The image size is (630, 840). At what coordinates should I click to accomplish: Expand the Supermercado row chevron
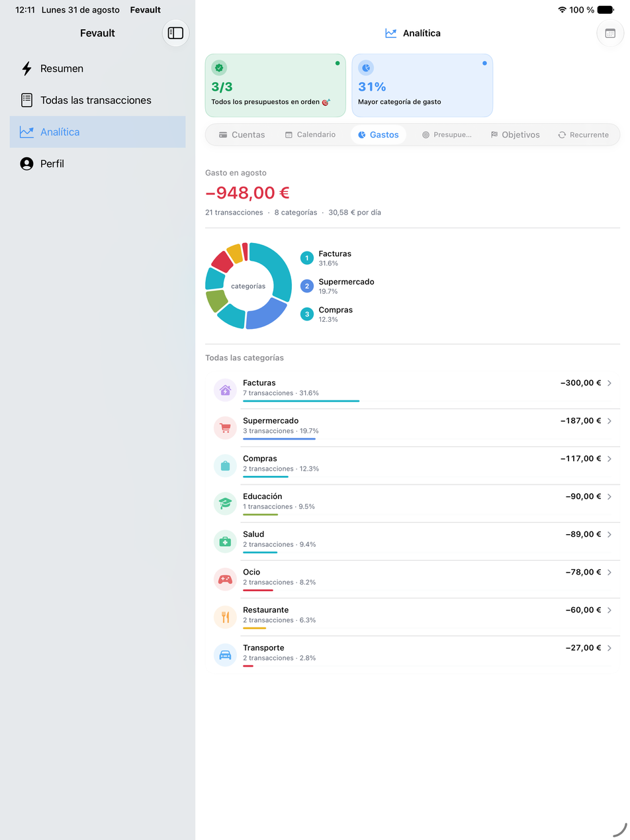click(x=609, y=420)
